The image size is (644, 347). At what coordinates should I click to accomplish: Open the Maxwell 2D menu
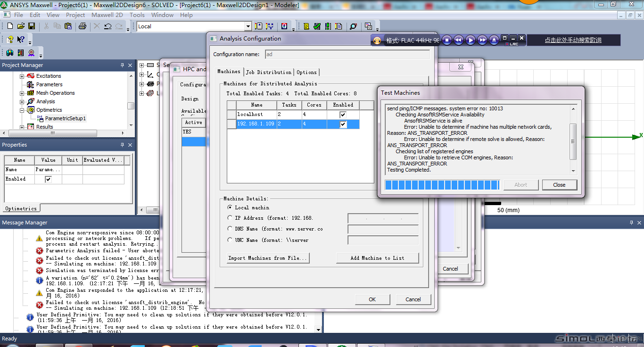pyautogui.click(x=107, y=15)
